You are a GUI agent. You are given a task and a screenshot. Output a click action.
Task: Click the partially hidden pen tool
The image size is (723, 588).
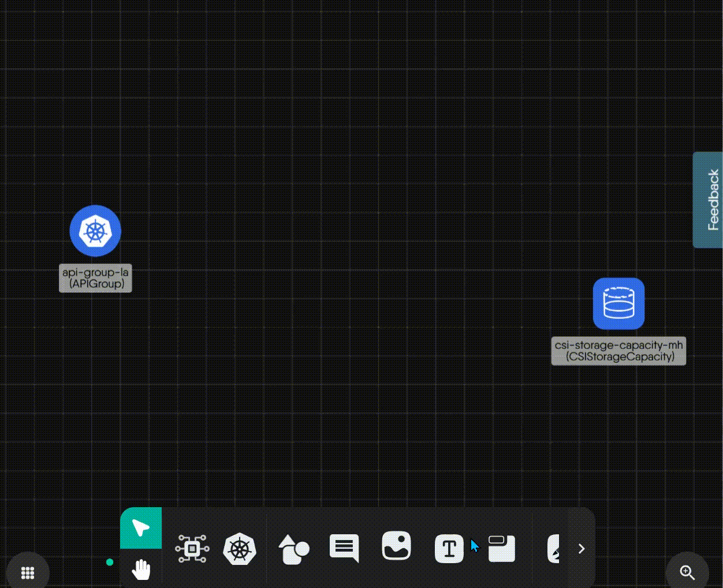(x=554, y=549)
